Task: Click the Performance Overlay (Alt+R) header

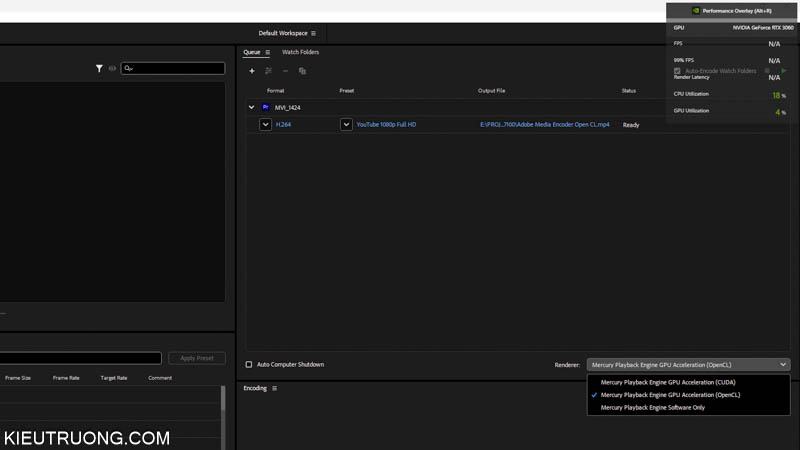Action: coord(731,11)
